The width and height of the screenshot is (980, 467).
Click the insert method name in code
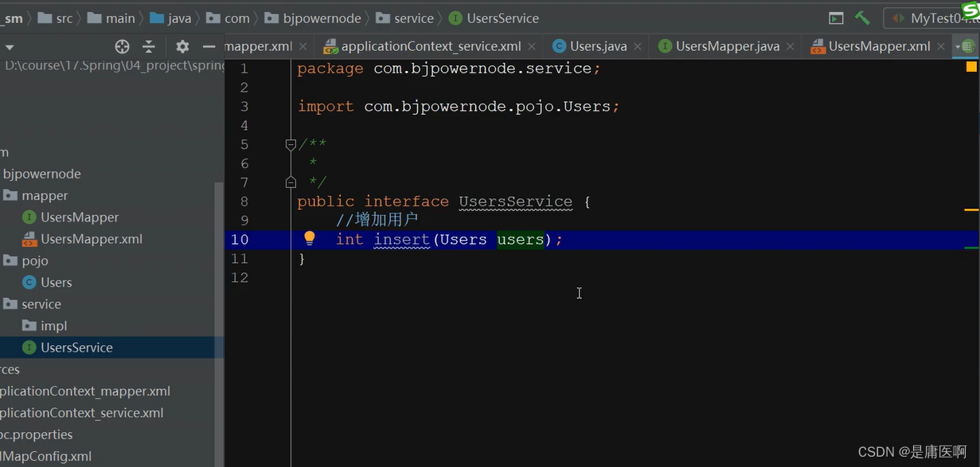pos(402,239)
